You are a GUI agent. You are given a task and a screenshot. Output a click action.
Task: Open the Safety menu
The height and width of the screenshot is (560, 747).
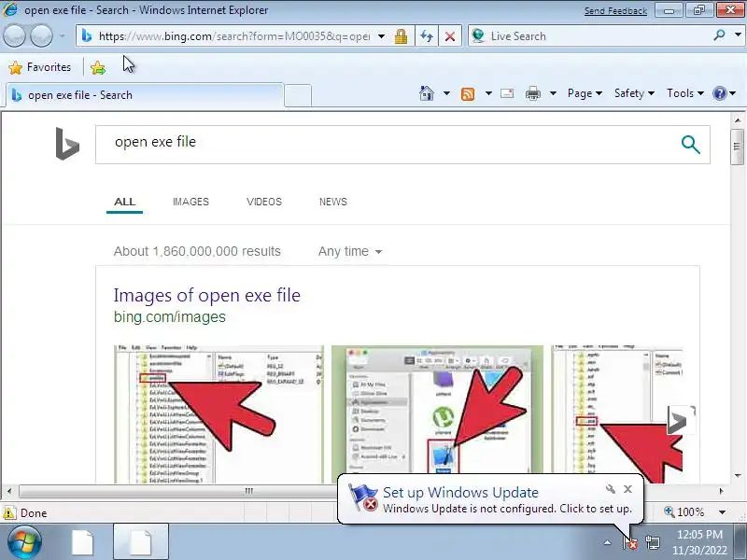634,93
